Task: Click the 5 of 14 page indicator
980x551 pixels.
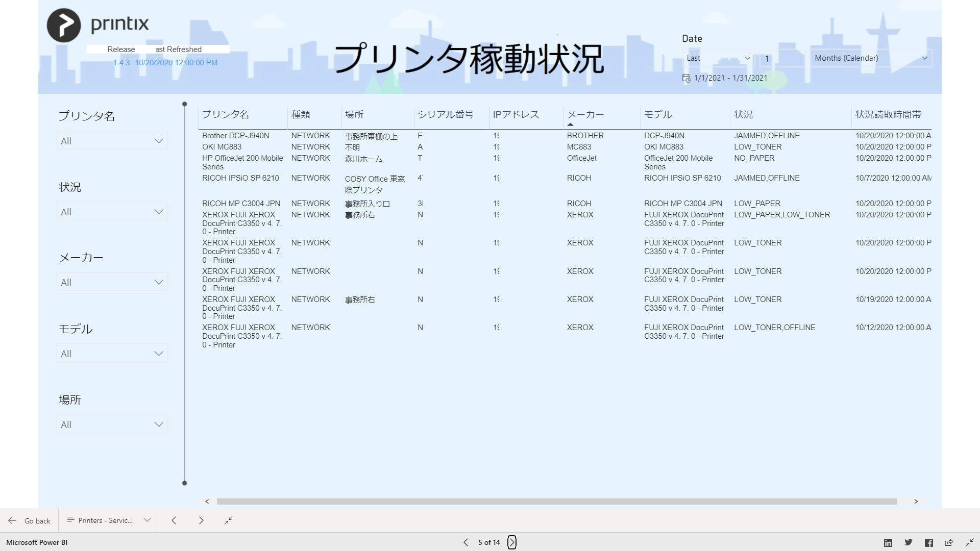Action: pyautogui.click(x=488, y=542)
